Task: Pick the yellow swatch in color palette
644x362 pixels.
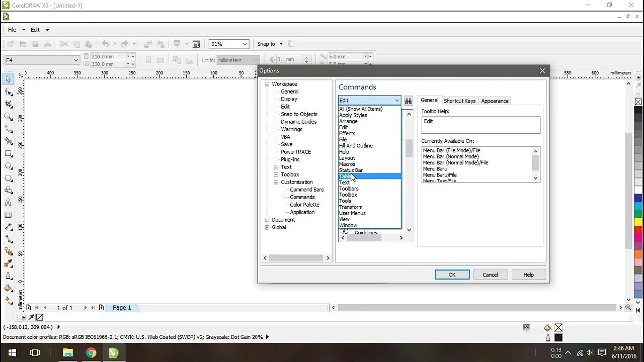Action: pos(638,222)
